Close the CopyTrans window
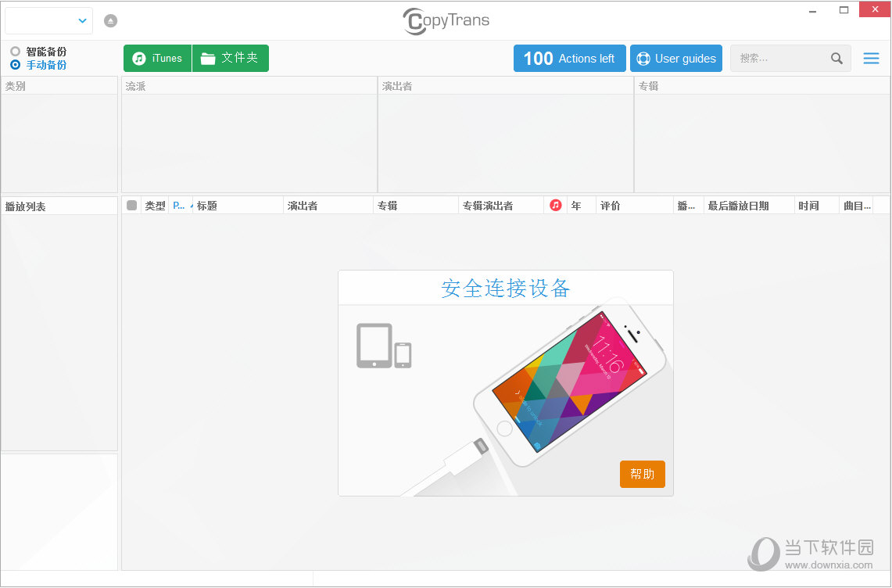Viewport: 892px width, 588px height. click(875, 9)
